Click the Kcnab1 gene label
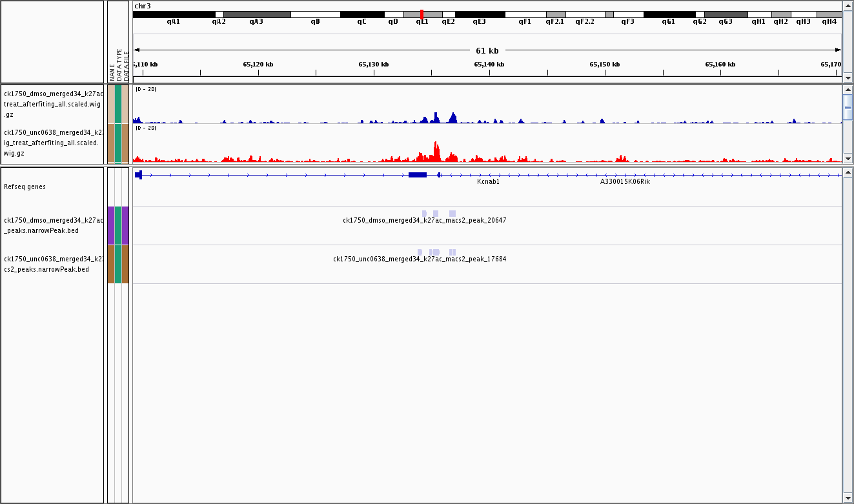The width and height of the screenshot is (854, 504). 488,182
